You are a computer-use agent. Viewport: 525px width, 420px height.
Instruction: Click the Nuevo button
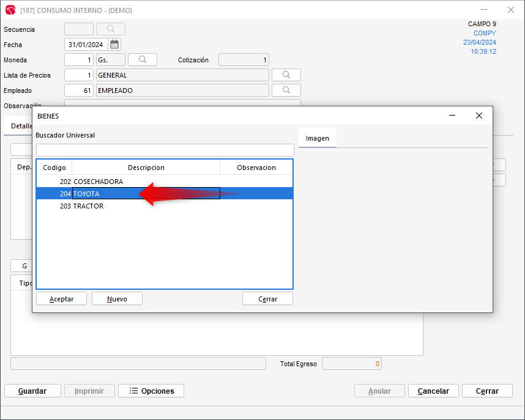[117, 299]
